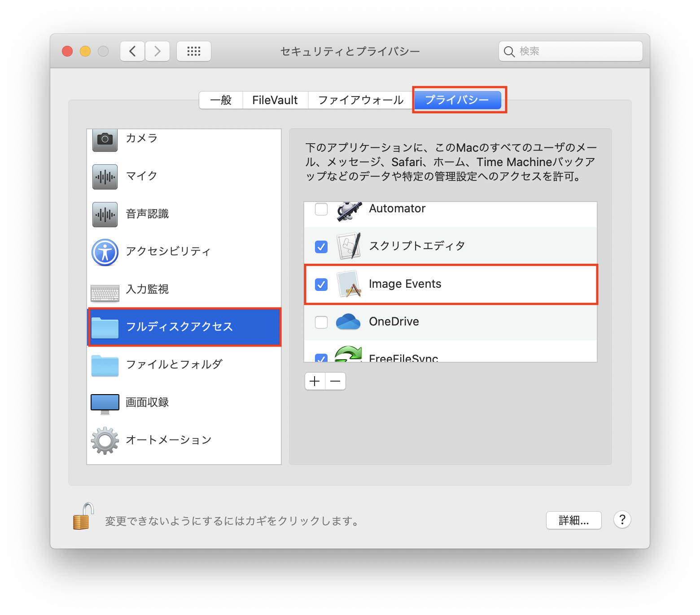Select the アクセシビリティ label in the list
Screen dimensions: 700x615
pos(168,251)
